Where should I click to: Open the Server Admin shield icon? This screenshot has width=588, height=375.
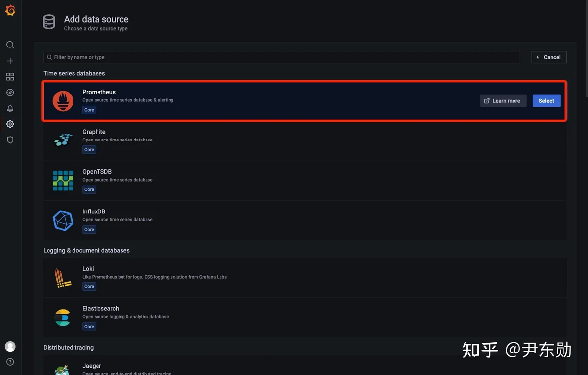10,140
